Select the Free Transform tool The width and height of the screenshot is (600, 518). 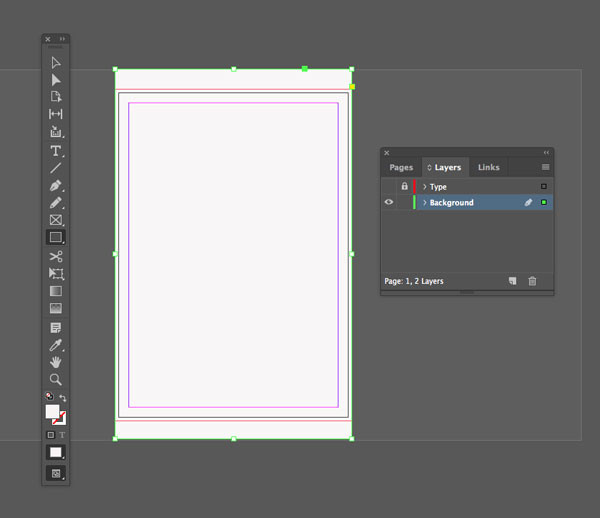tap(56, 274)
